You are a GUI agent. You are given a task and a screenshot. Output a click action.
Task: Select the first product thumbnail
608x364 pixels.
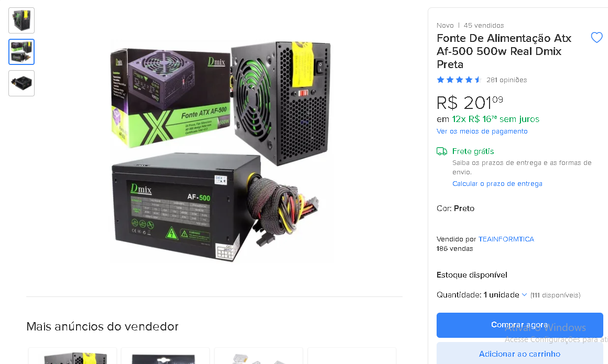(21, 20)
